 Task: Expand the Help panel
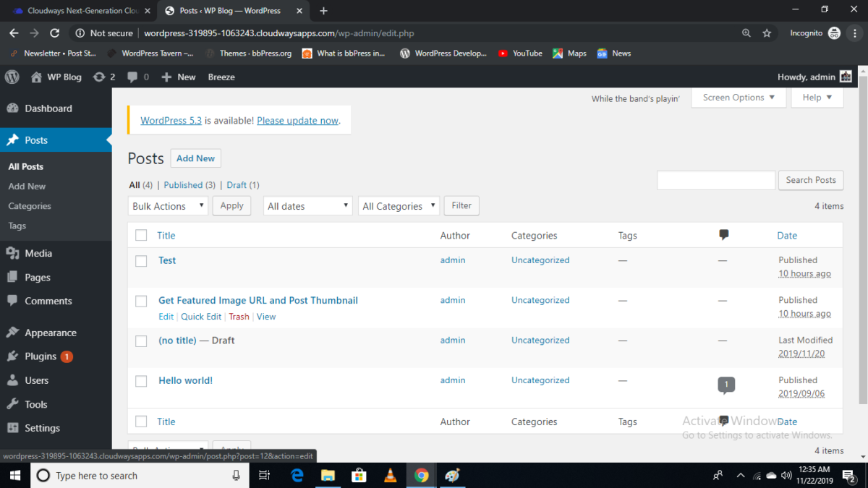coord(817,98)
